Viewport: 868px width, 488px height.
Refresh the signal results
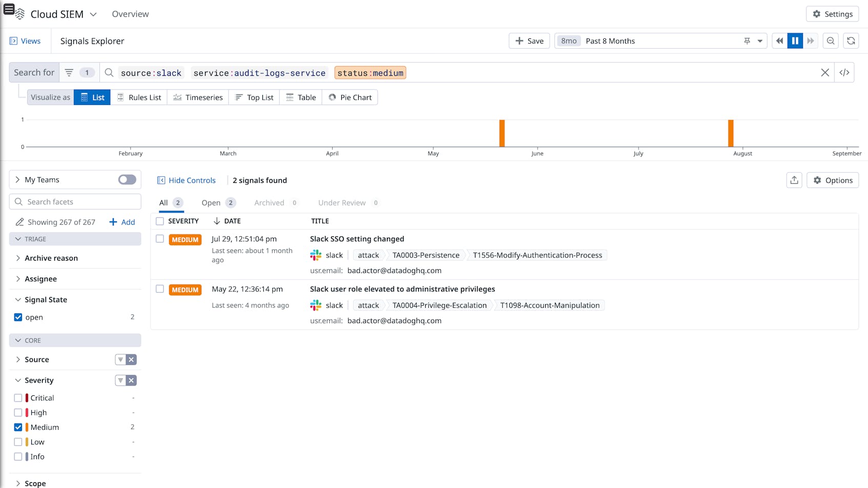[x=851, y=40]
